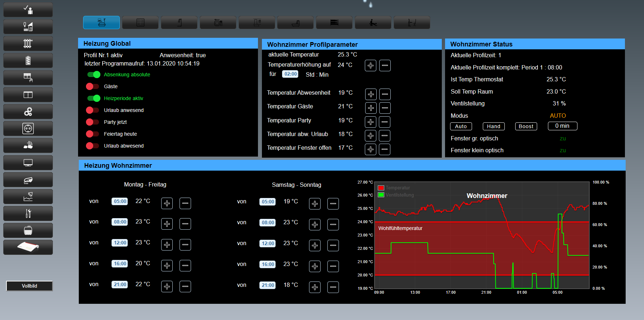Increase Temperatur Abwesenheit with plus button

(371, 94)
